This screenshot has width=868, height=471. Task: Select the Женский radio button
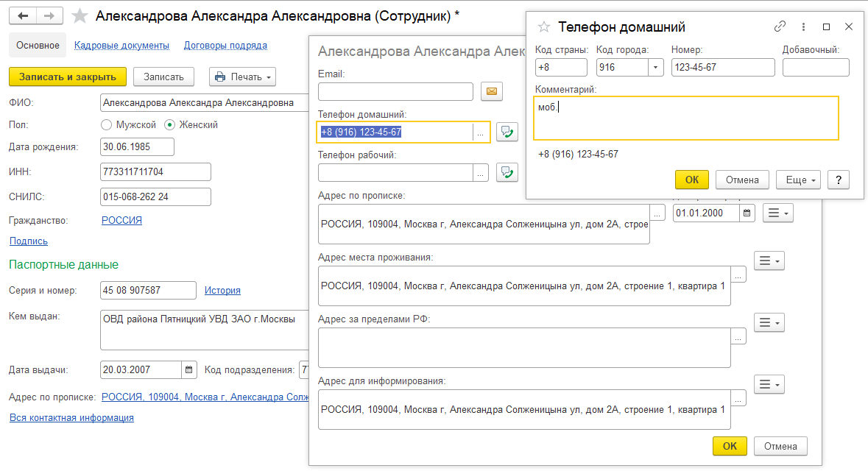[170, 125]
